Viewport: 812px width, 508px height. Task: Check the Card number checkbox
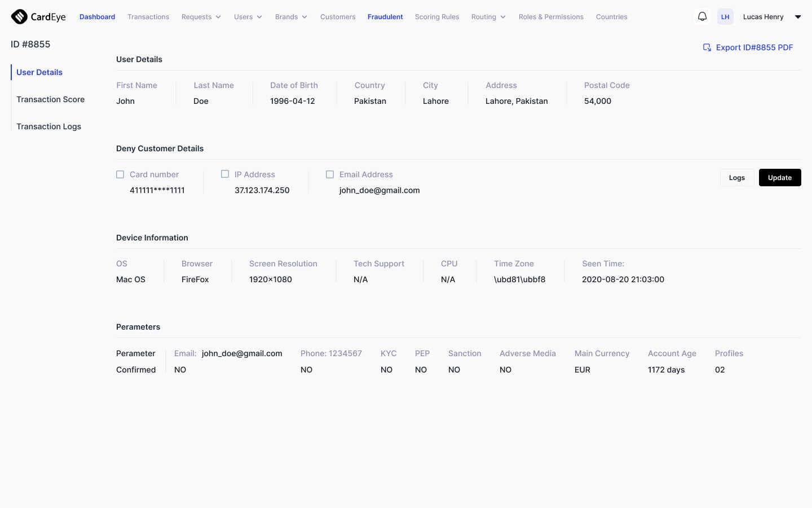click(x=120, y=174)
